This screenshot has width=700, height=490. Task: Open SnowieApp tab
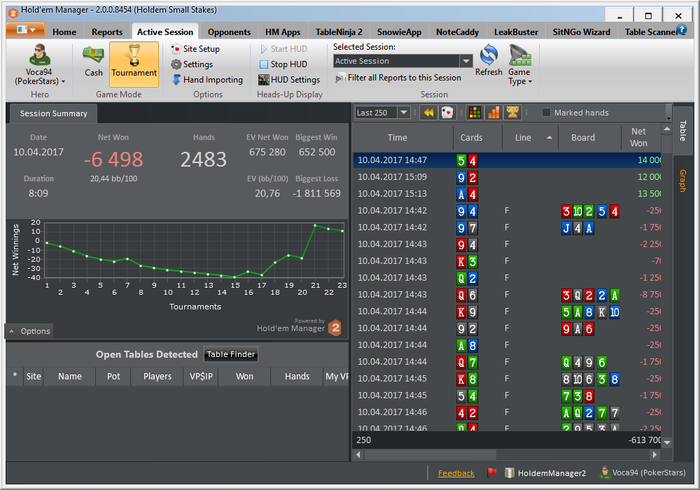(x=399, y=32)
